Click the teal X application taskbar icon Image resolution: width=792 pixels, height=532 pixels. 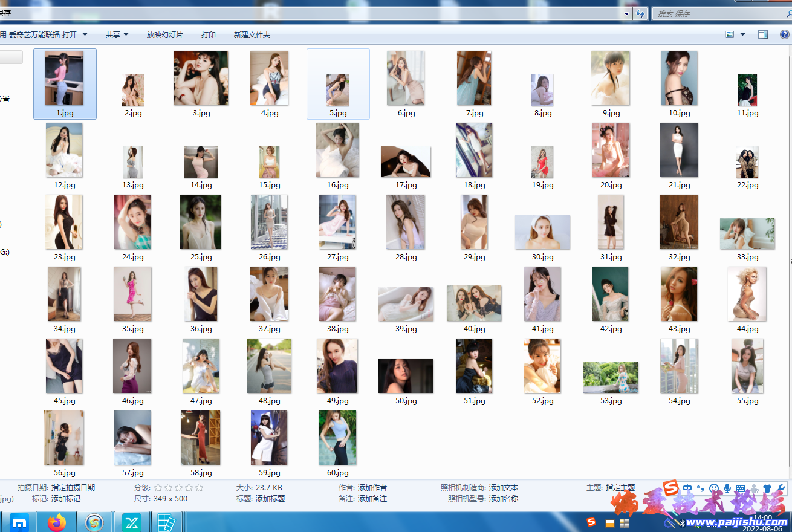[131, 522]
